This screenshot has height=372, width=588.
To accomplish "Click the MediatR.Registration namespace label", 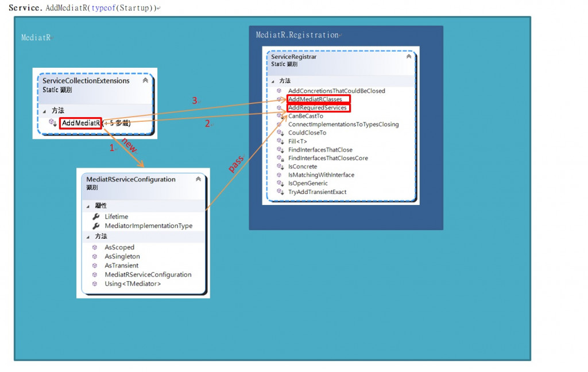I will click(x=297, y=35).
